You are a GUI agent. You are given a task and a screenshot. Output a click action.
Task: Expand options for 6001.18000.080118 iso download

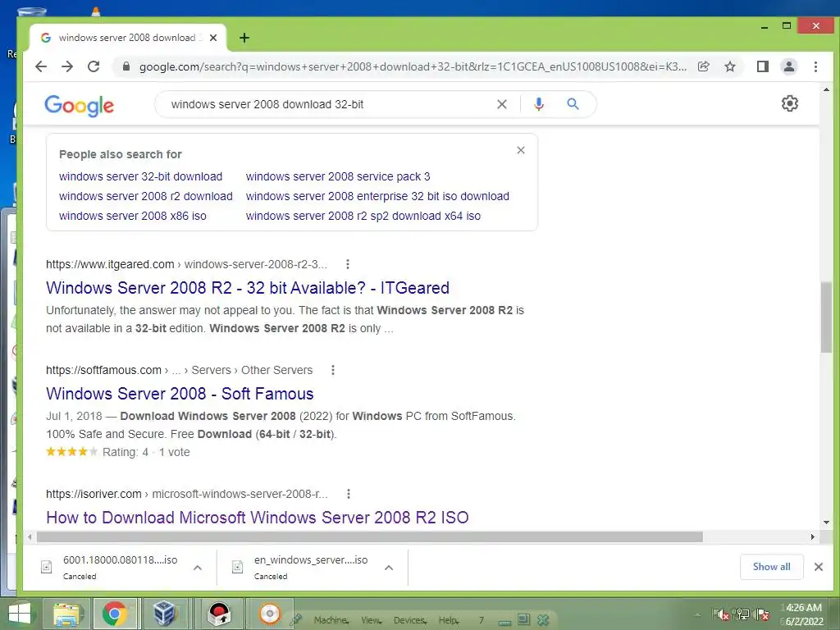(x=198, y=568)
